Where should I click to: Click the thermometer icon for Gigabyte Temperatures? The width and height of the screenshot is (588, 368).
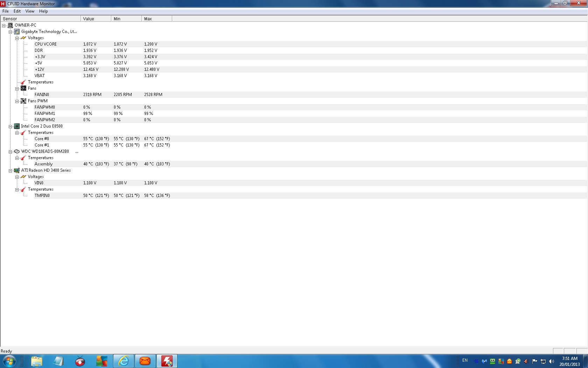pyautogui.click(x=23, y=82)
